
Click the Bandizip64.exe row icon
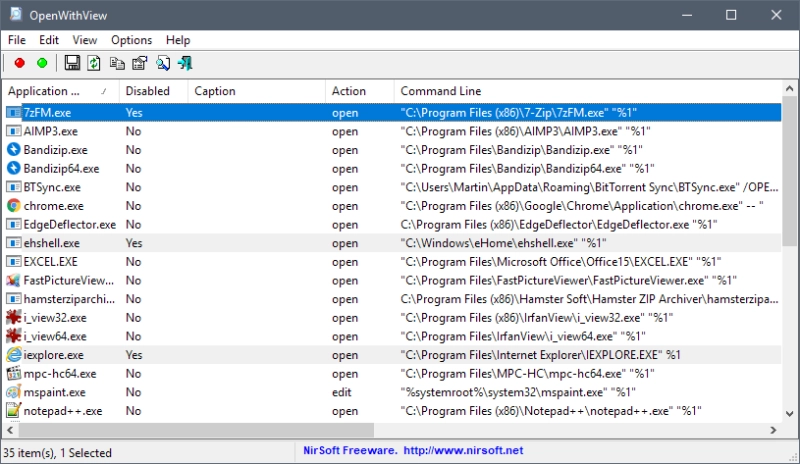[14, 168]
